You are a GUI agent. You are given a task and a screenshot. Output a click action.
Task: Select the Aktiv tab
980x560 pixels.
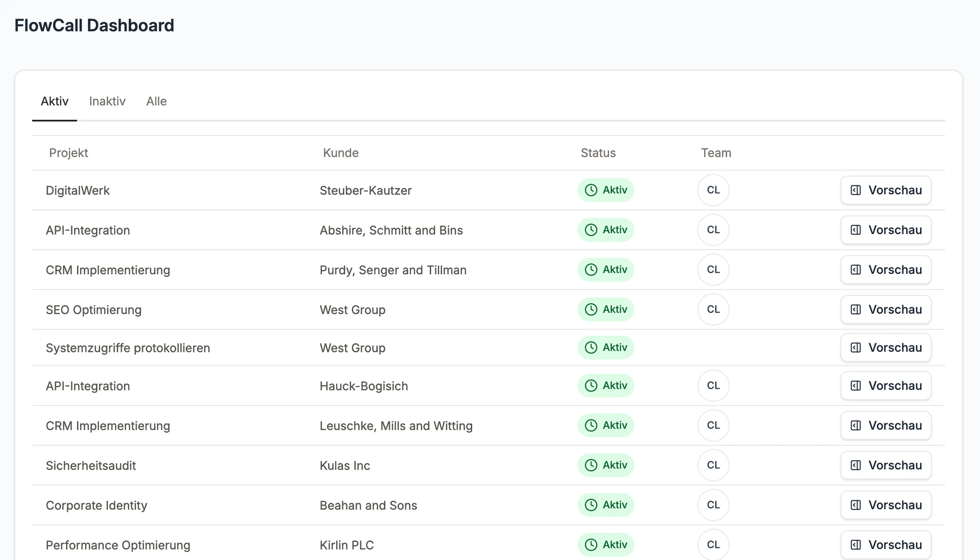click(x=55, y=101)
